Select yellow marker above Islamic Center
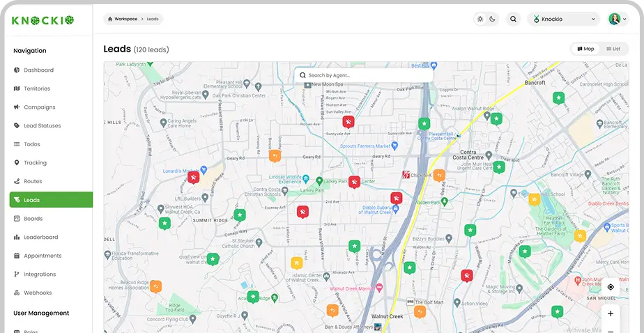Screen dimensions: 644x333 (297, 263)
